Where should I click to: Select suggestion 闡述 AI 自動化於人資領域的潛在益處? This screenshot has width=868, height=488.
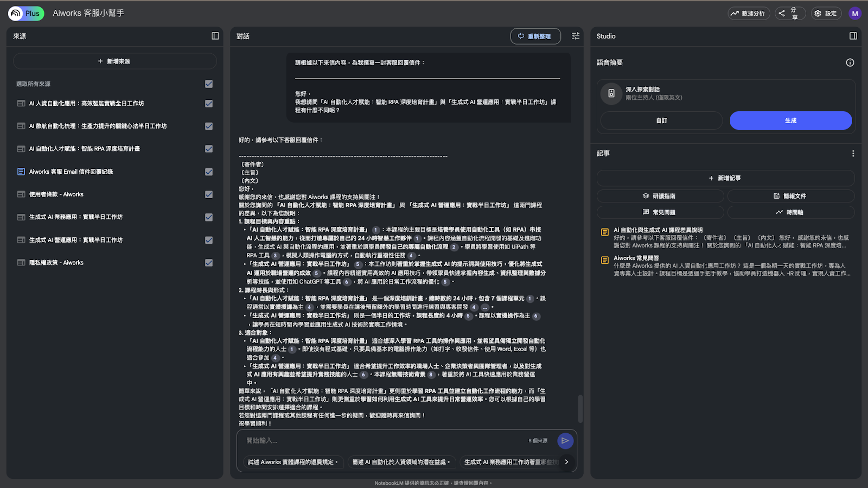(x=401, y=462)
